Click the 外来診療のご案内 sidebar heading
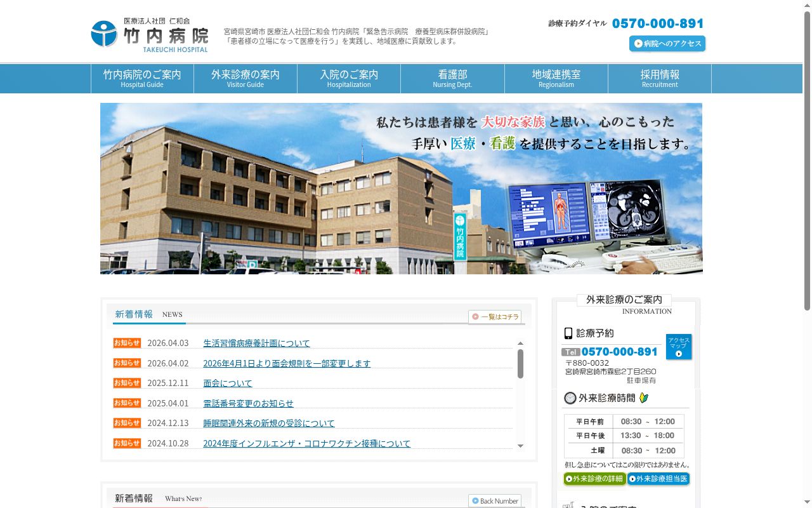Image resolution: width=812 pixels, height=508 pixels. click(x=624, y=300)
